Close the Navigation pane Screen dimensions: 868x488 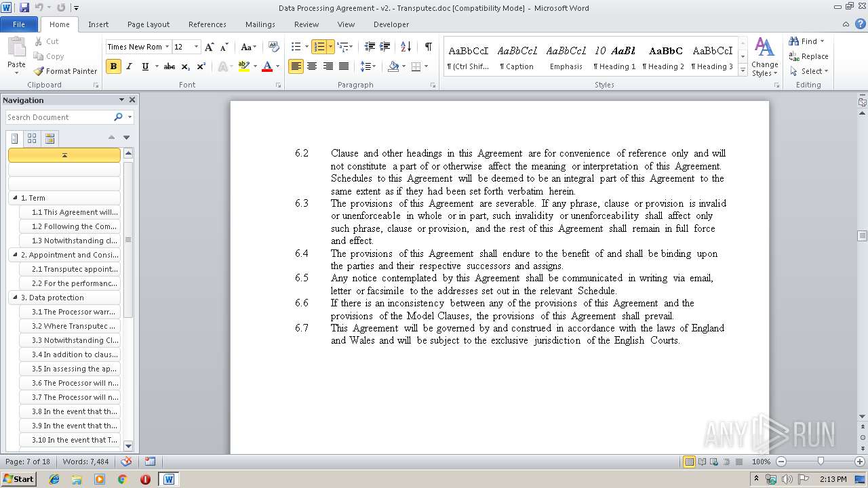click(132, 100)
